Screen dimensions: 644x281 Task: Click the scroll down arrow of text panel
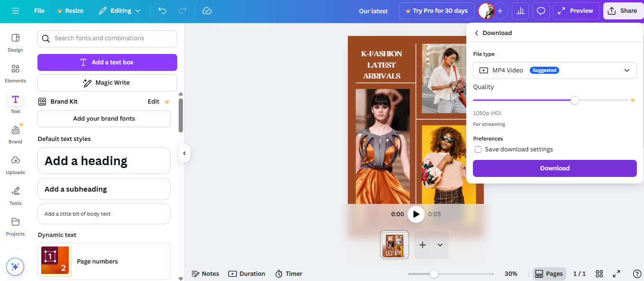[x=181, y=278]
